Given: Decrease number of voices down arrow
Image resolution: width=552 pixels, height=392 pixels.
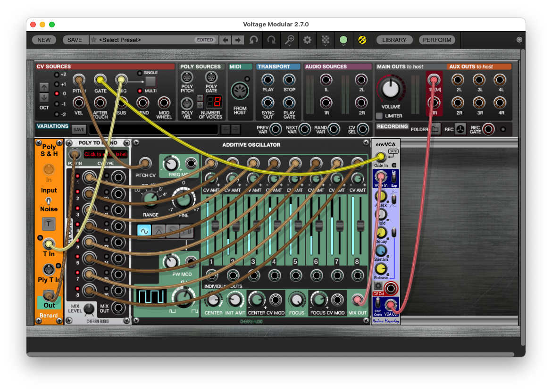Looking at the screenshot, I should coord(200,105).
